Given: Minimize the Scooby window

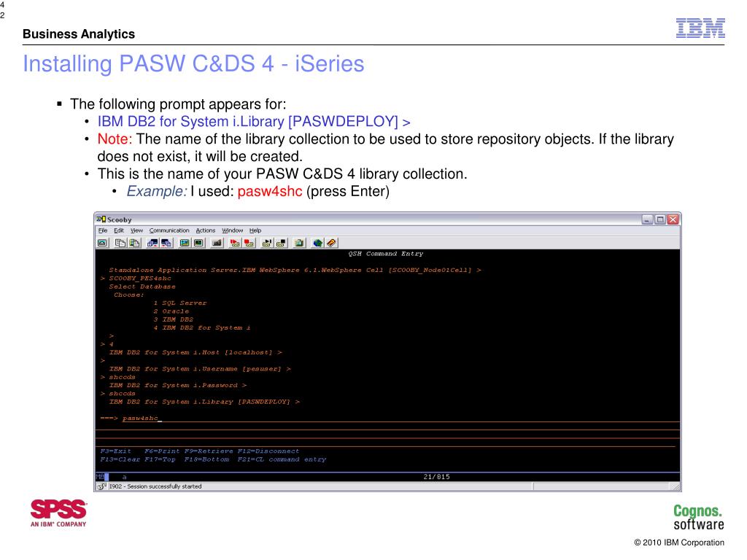Looking at the screenshot, I should [x=647, y=219].
